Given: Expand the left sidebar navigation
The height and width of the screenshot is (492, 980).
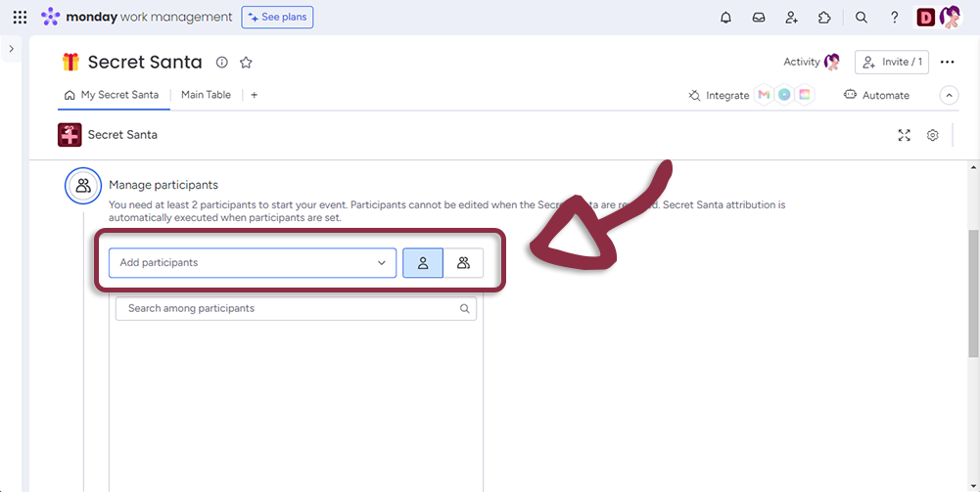Looking at the screenshot, I should 11,49.
